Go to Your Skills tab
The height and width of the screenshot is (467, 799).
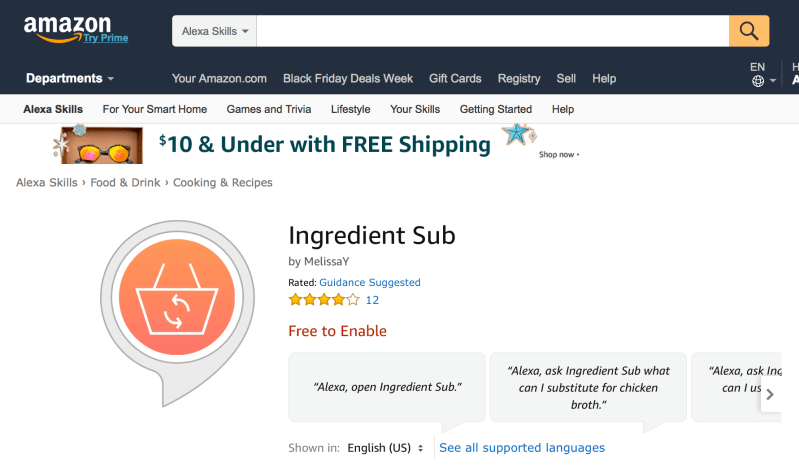tap(415, 109)
